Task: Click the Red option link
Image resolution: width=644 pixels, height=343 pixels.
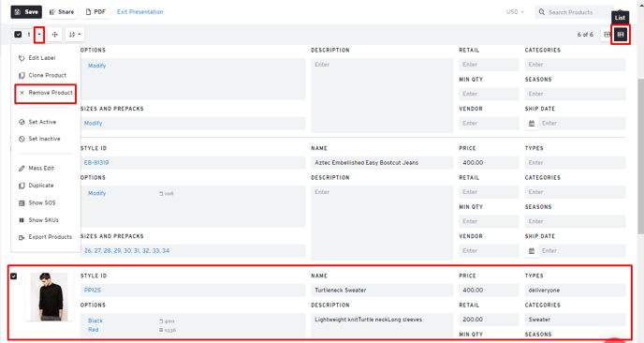Action: 94,330
